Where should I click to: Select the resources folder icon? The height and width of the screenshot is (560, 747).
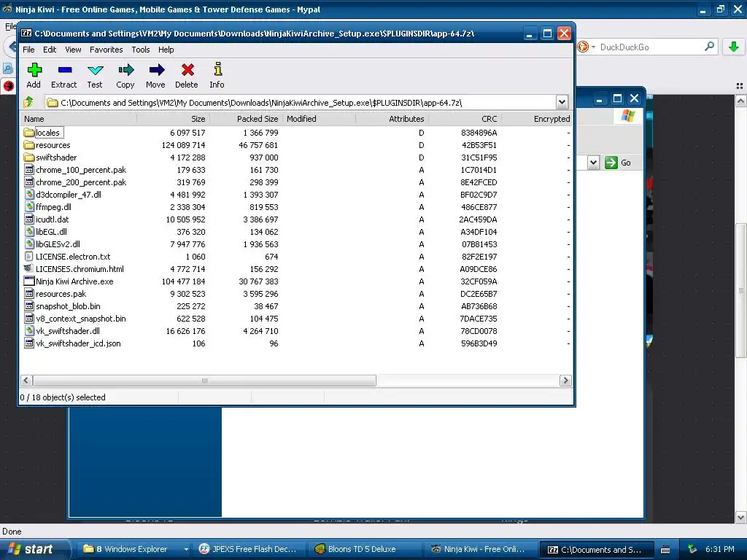[29, 145]
